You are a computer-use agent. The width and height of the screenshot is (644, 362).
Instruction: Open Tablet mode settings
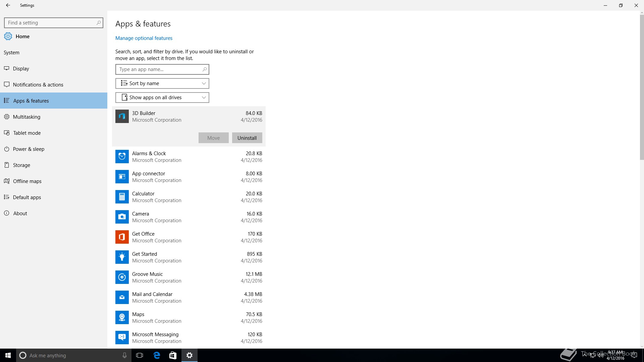(x=54, y=133)
